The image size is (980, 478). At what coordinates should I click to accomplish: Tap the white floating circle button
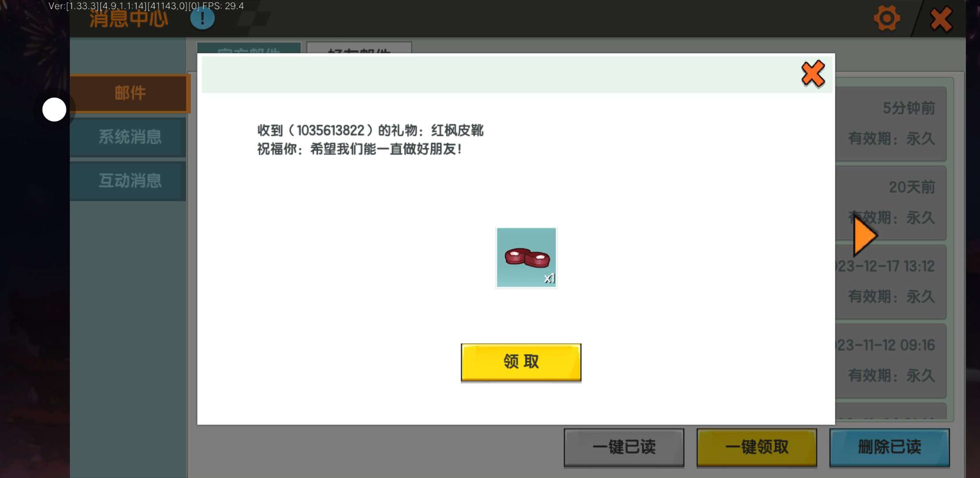[x=54, y=109]
